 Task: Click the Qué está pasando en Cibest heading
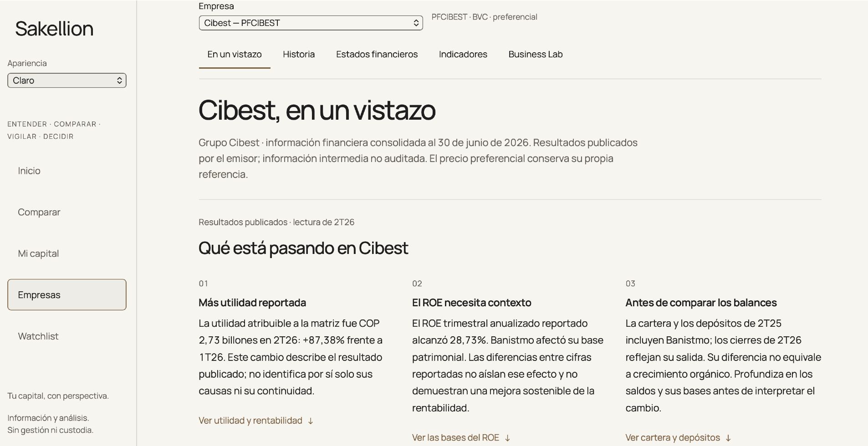pyautogui.click(x=303, y=248)
